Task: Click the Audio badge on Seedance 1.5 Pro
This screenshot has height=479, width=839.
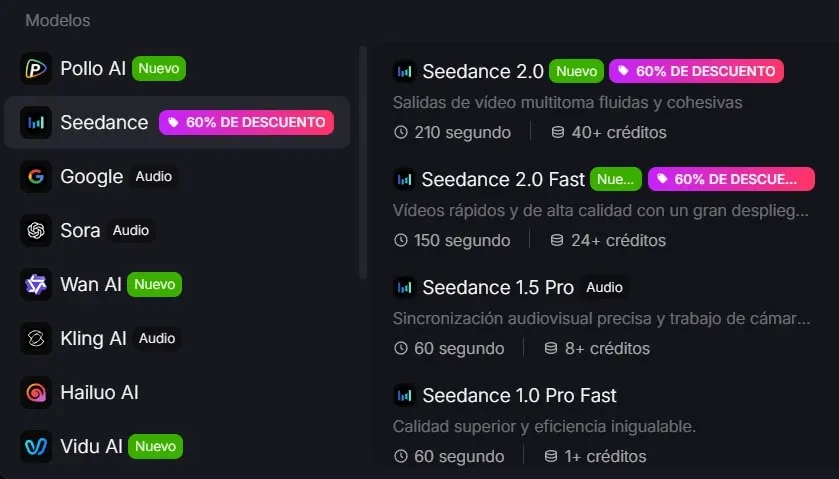Action: pyautogui.click(x=604, y=287)
